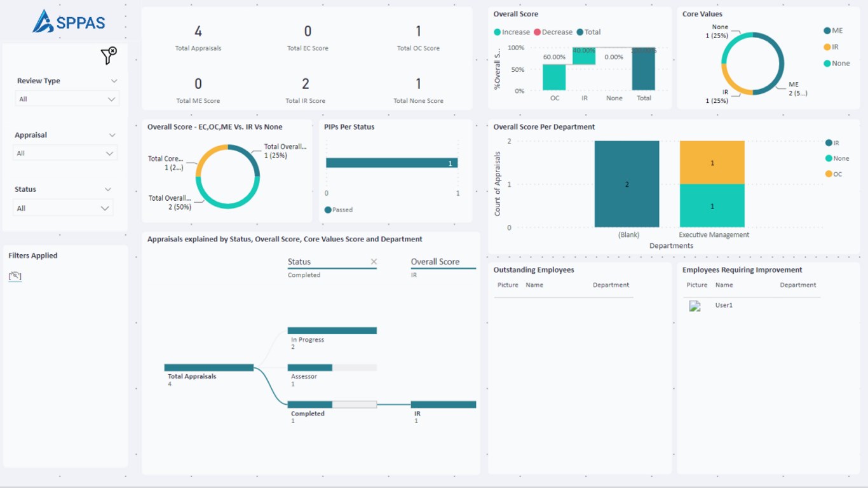Select the IR waterfall bar
Image resolution: width=868 pixels, height=488 pixels.
584,56
